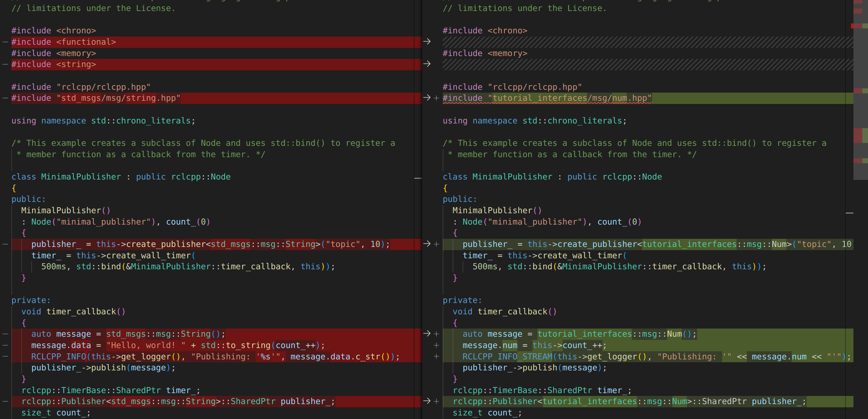Click 'public:' label in the left pane

click(x=28, y=199)
